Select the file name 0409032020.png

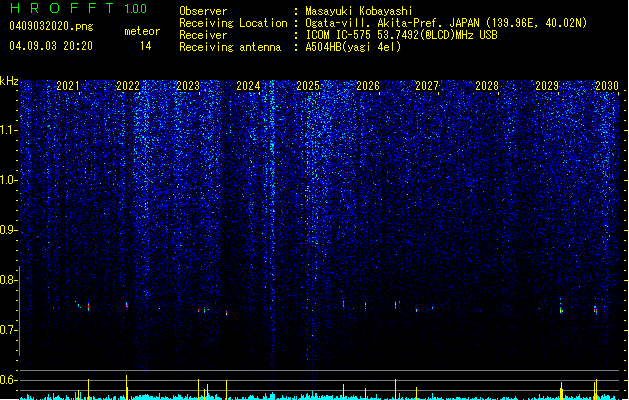coord(51,26)
